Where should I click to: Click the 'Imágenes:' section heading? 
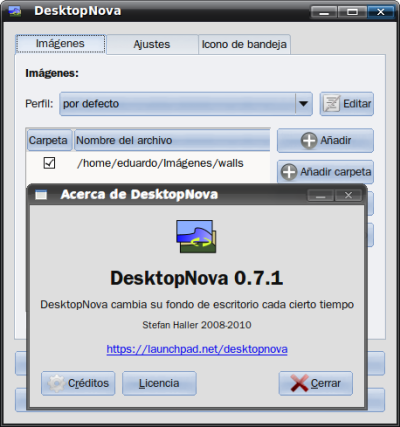(52, 73)
